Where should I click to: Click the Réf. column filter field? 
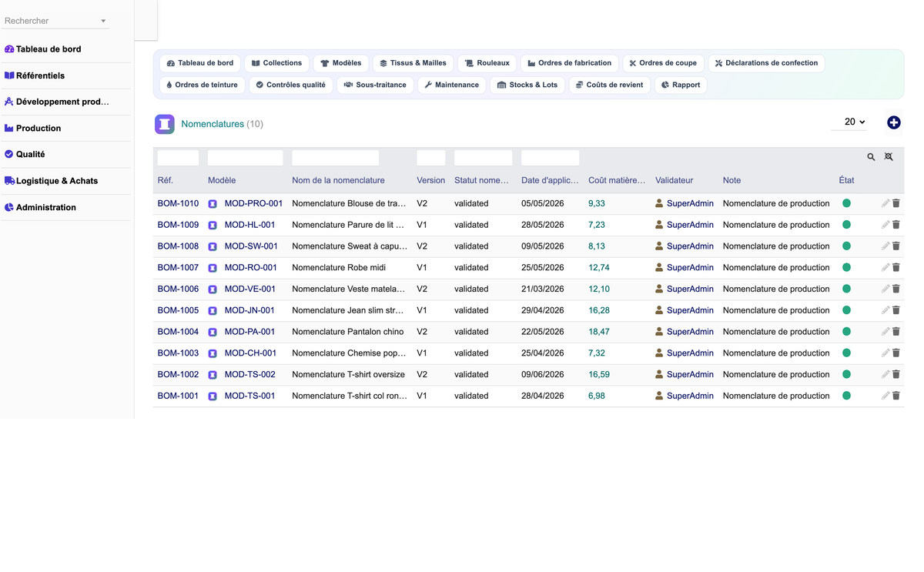pos(178,158)
